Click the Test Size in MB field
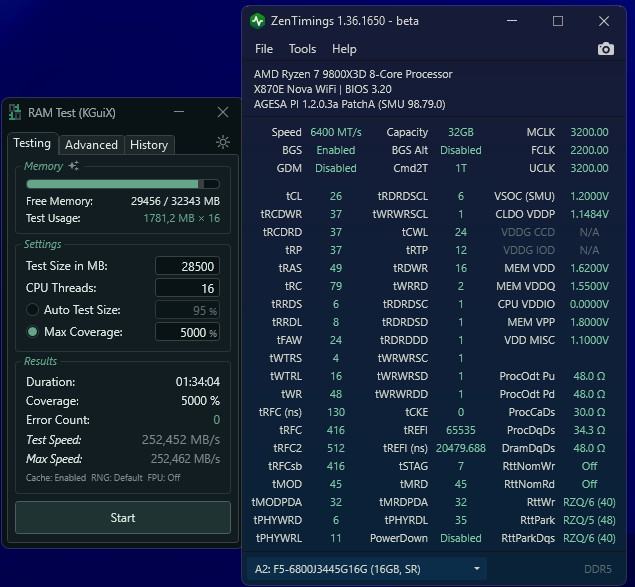The width and height of the screenshot is (635, 587). pos(188,266)
